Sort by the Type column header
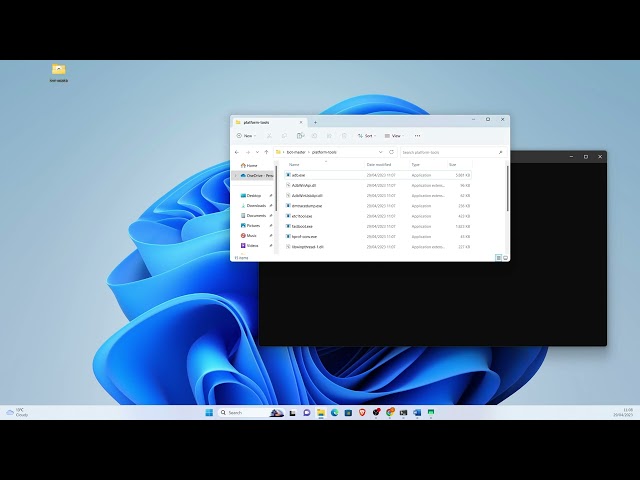This screenshot has width=640, height=480. point(416,164)
